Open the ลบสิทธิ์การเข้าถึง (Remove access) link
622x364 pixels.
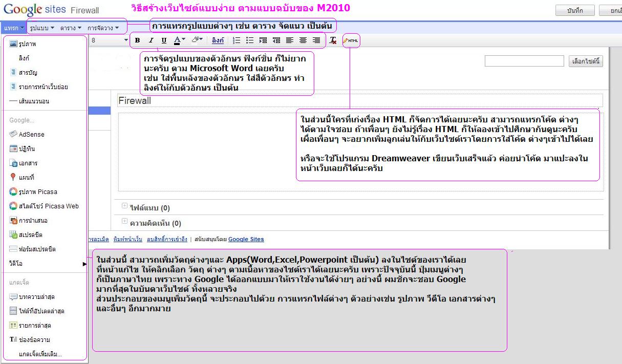click(x=167, y=239)
